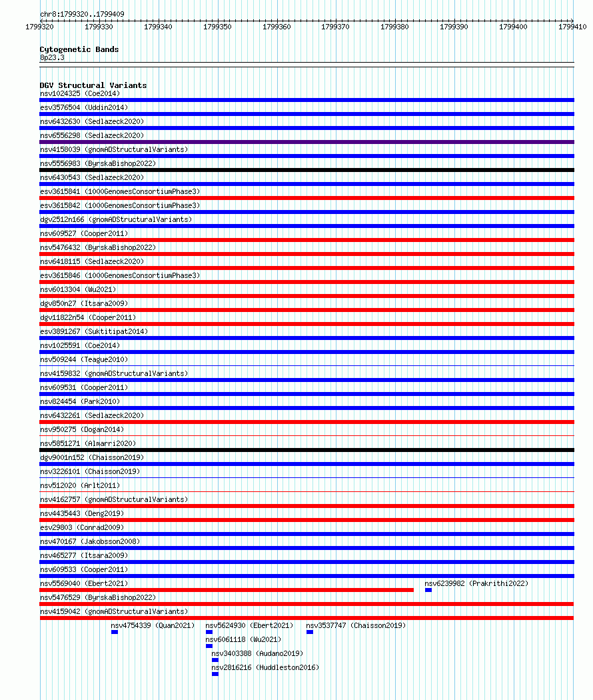Select nsv6430543 (Sedlazeck2020) label
Screen dimensions: 593x700
pyautogui.click(x=92, y=177)
